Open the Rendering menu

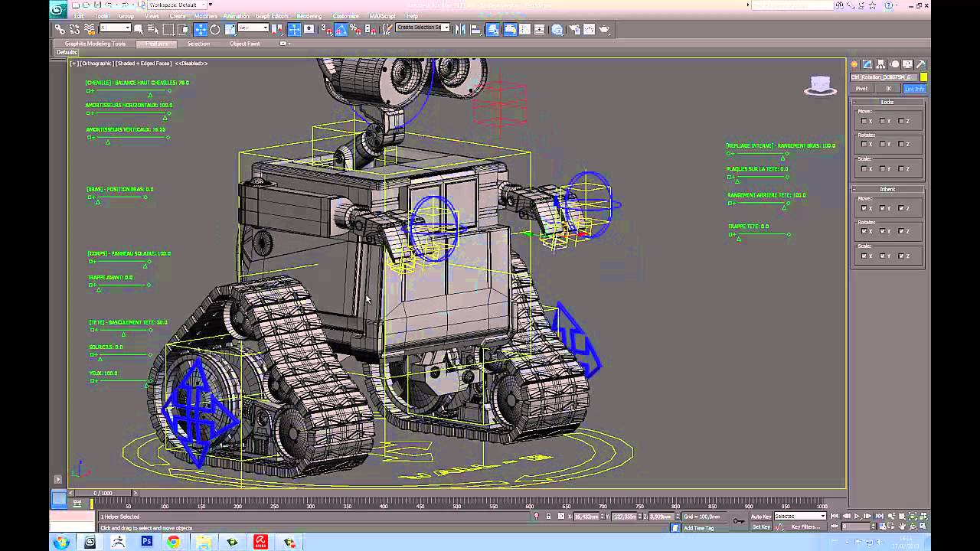pyautogui.click(x=309, y=16)
